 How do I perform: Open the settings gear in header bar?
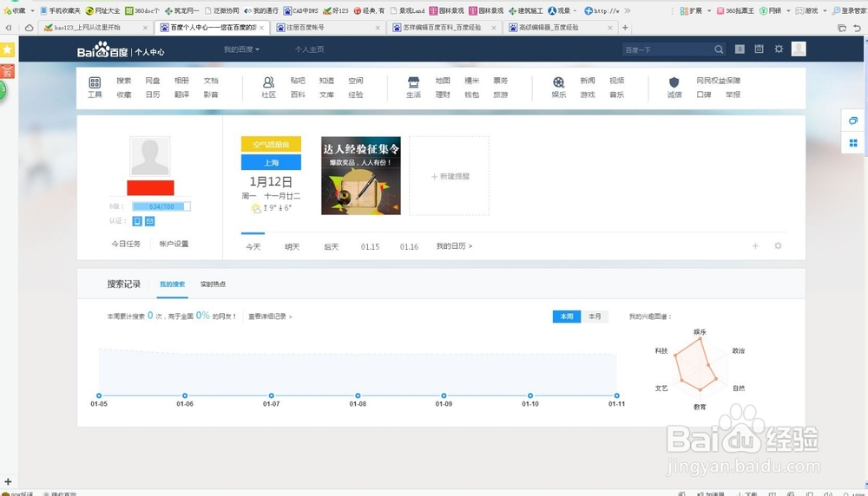click(x=779, y=49)
